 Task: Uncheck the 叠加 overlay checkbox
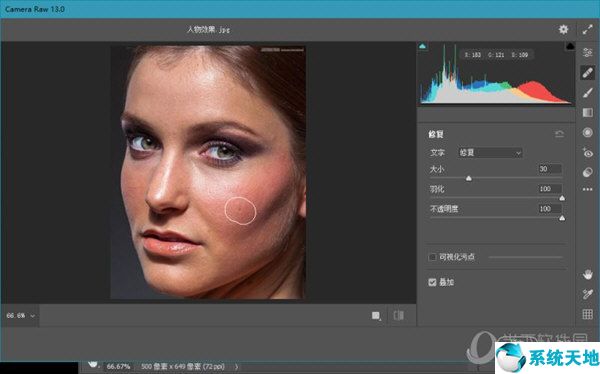tap(432, 283)
